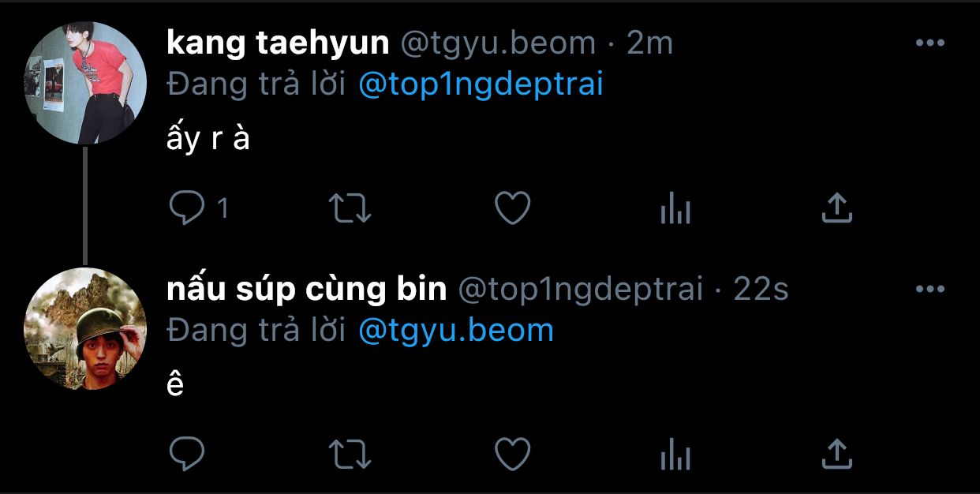This screenshot has height=494, width=980.
Task: Open more options for kang taehyun's tweet
Action: pos(930,43)
